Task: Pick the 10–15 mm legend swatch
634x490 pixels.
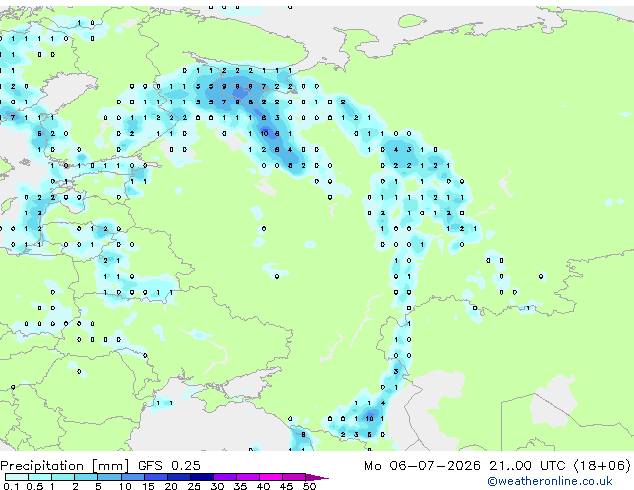Action: (133, 477)
